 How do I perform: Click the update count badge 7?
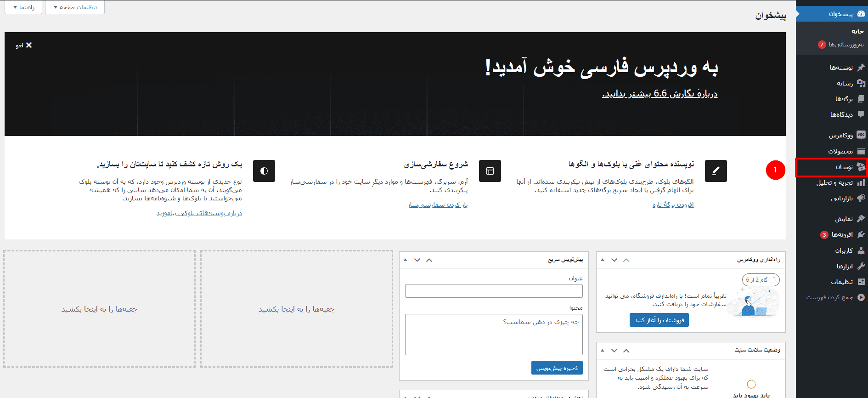(x=822, y=45)
